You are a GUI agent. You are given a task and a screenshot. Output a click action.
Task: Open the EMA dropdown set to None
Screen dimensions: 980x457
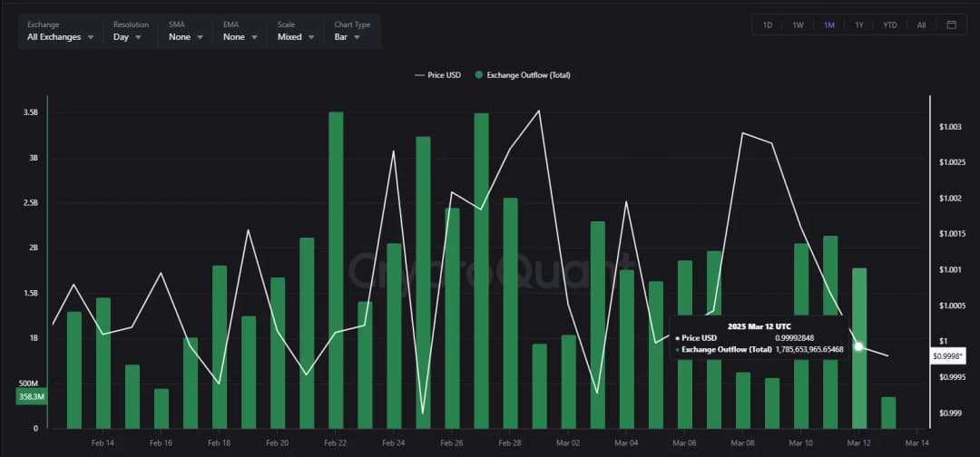[240, 37]
